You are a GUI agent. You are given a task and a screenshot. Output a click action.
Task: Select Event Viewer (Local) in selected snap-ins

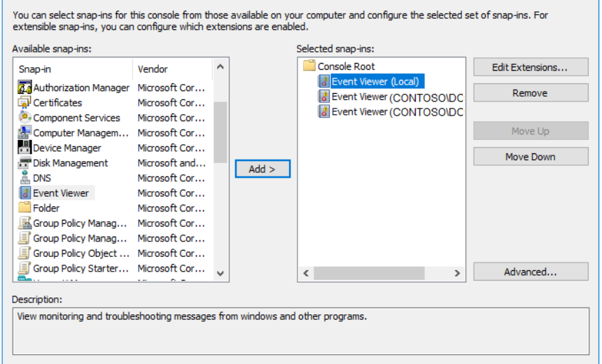pos(375,81)
